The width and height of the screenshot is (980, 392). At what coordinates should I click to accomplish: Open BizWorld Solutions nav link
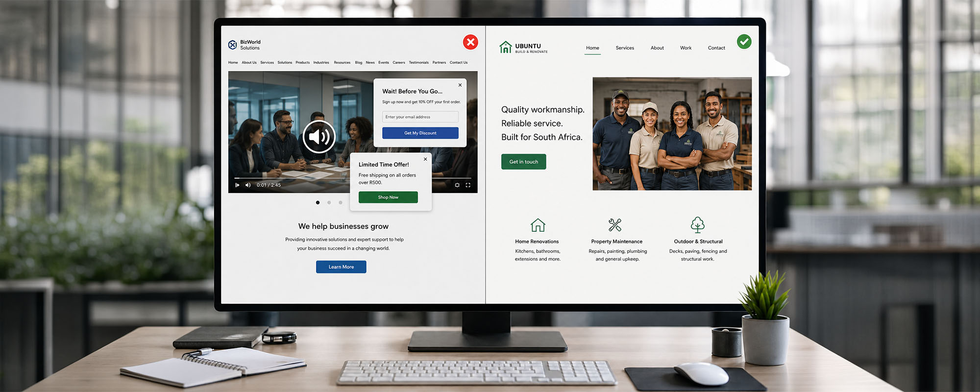pyautogui.click(x=285, y=63)
